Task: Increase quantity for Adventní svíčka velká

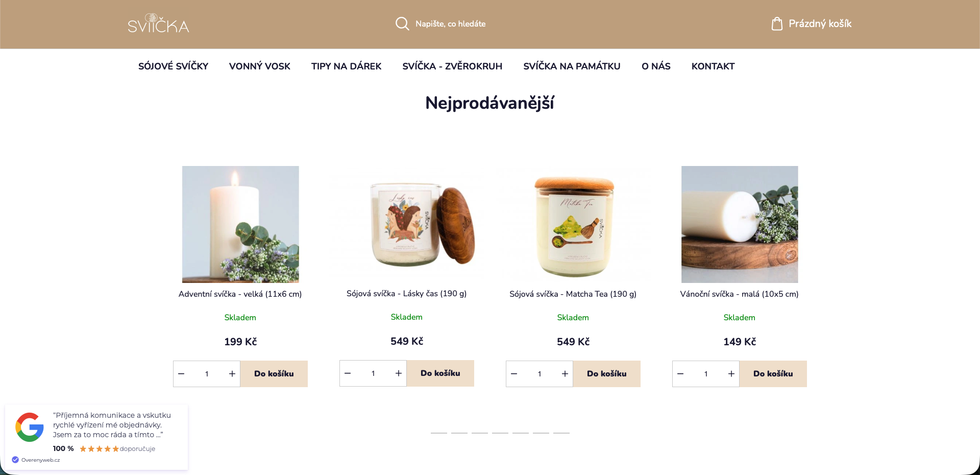Action: click(232, 374)
